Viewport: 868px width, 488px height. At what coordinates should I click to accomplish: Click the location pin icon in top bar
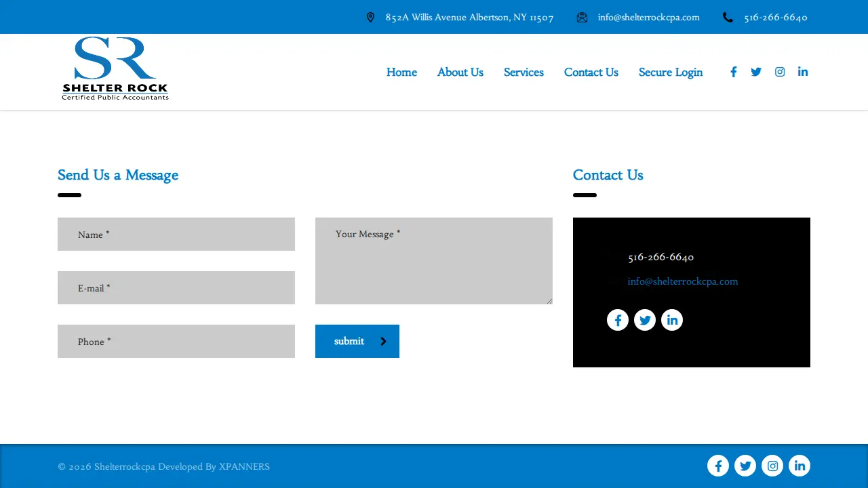pyautogui.click(x=370, y=18)
